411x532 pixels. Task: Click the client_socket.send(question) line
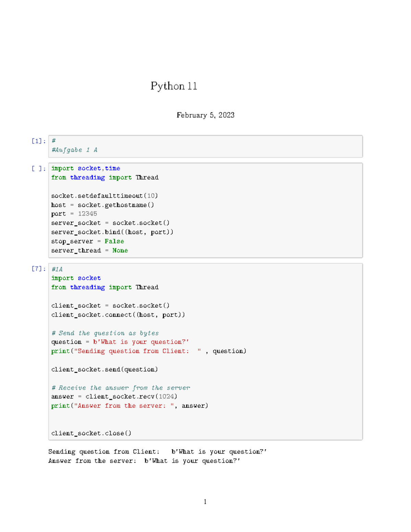pos(104,369)
